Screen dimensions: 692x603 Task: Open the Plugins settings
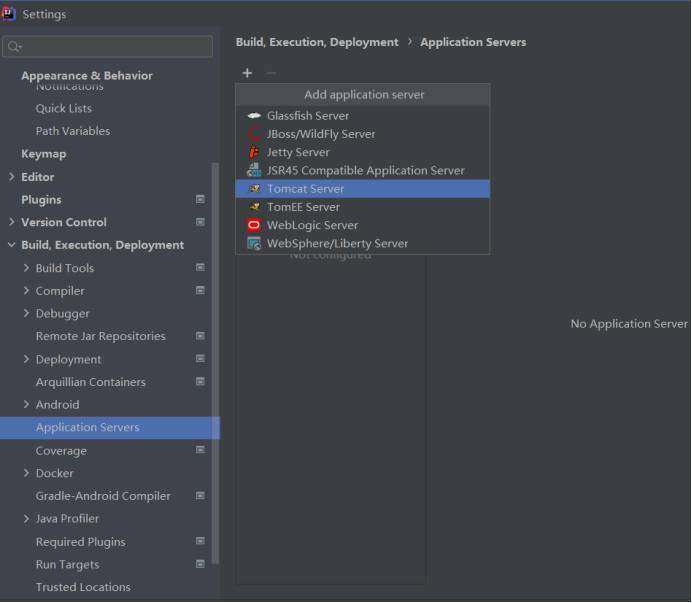[x=41, y=200]
